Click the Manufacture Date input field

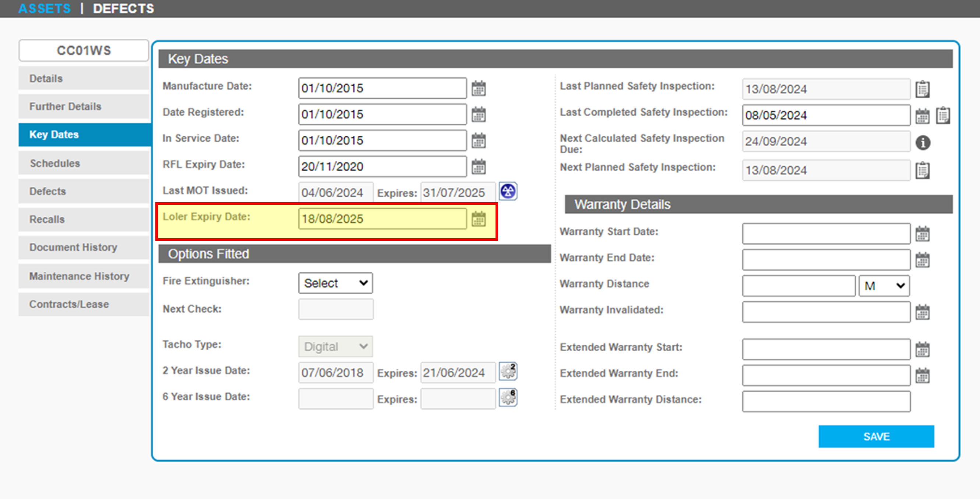click(x=383, y=88)
